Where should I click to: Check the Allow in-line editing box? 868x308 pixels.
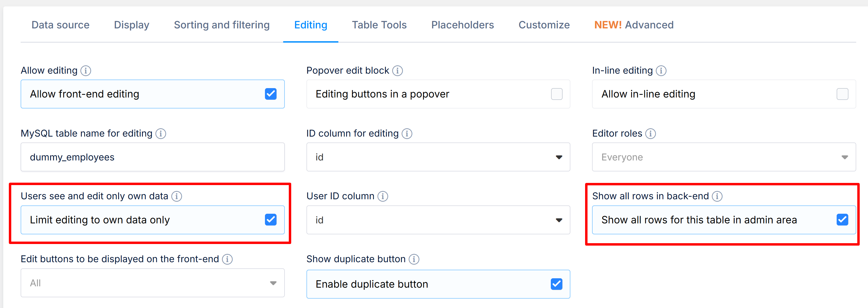842,94
